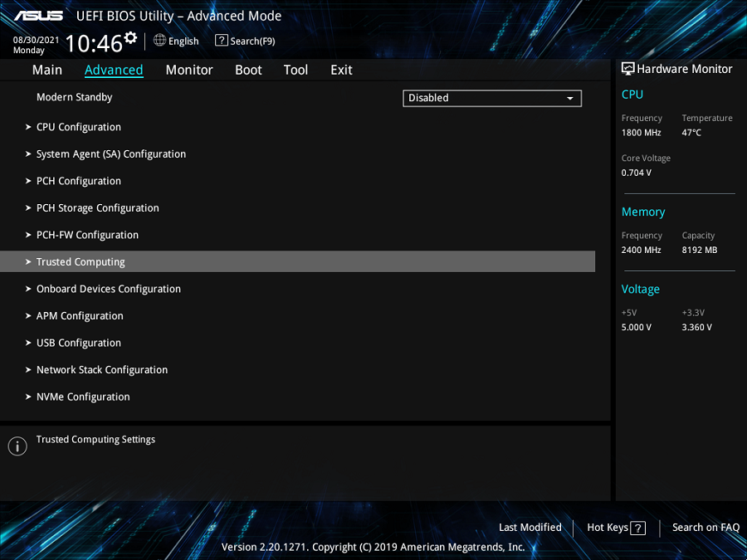Click the Hardware Monitor title

pyautogui.click(x=684, y=69)
